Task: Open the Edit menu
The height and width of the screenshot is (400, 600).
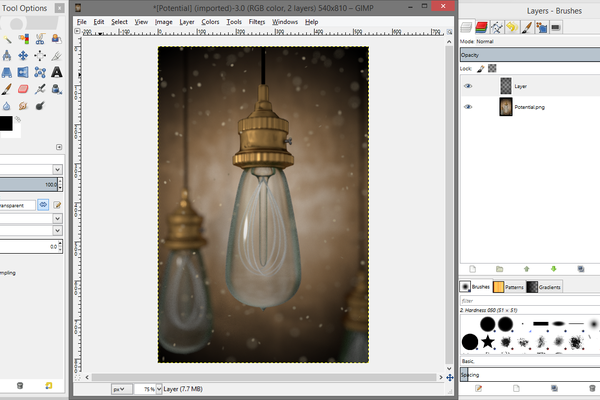Action: tap(99, 22)
